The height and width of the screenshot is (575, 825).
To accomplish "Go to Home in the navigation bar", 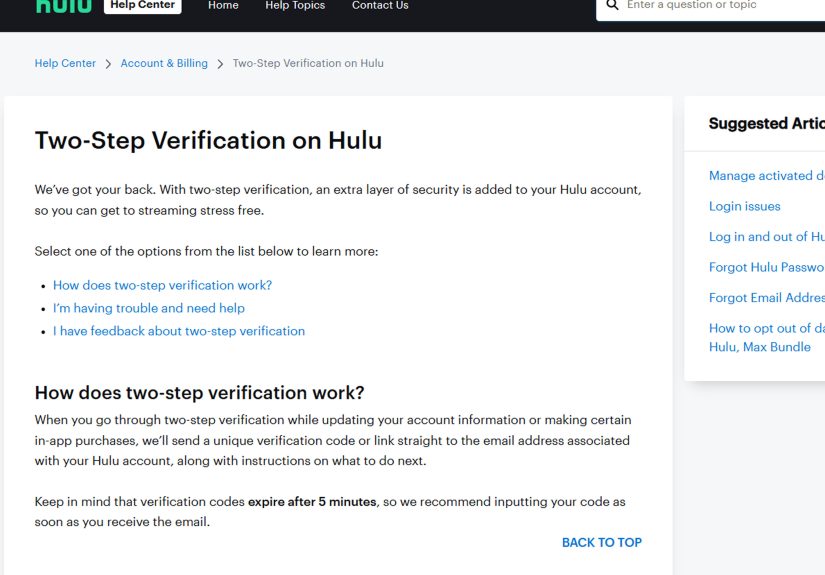I will coord(223,5).
